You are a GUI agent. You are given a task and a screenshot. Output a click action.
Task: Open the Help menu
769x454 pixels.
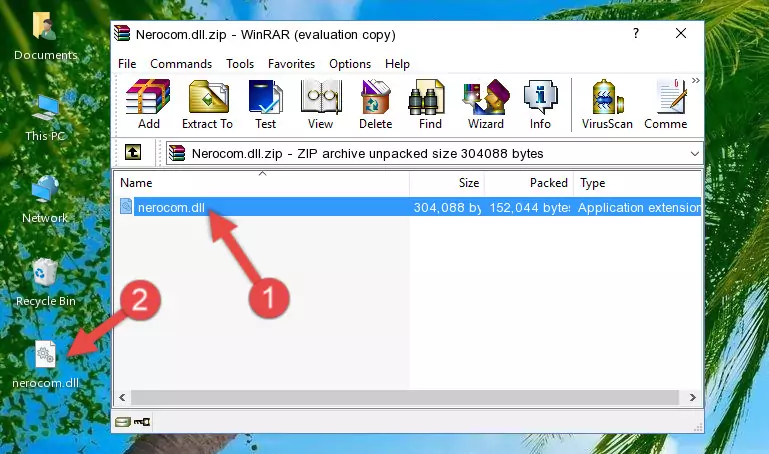tap(397, 64)
